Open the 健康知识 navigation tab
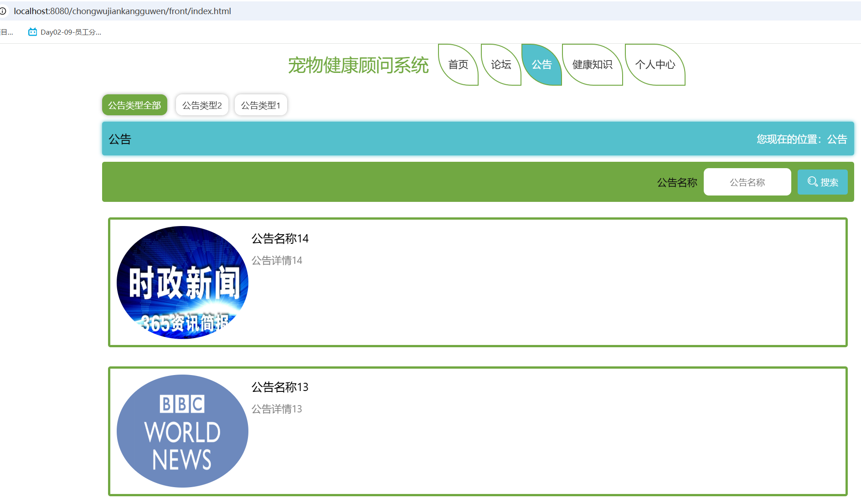The image size is (861, 504). (593, 65)
